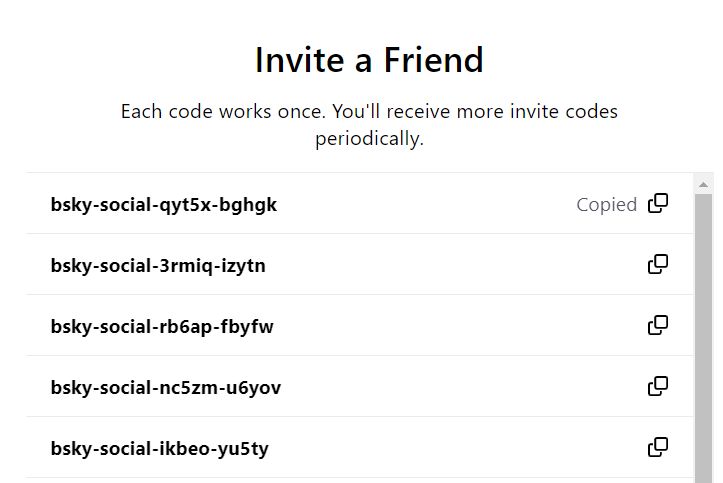Select the bsky-social-qyt5x-bghgk code text
The image size is (723, 483).
coord(163,205)
